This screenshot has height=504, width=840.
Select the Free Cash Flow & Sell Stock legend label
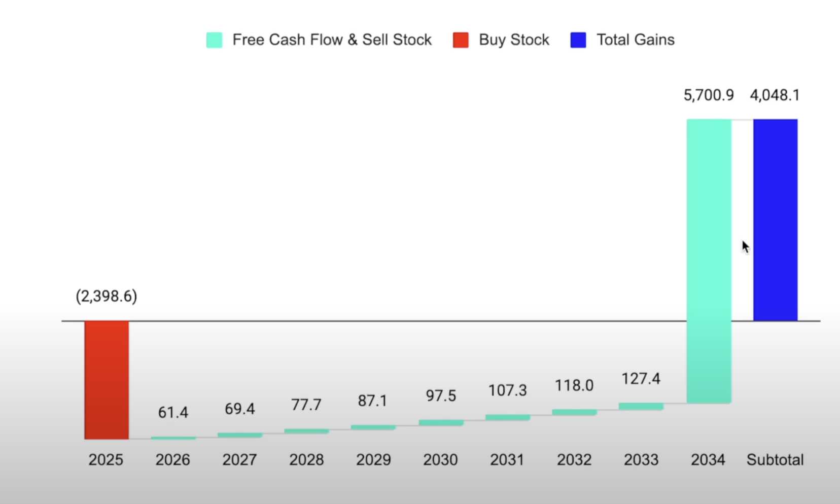click(x=332, y=40)
